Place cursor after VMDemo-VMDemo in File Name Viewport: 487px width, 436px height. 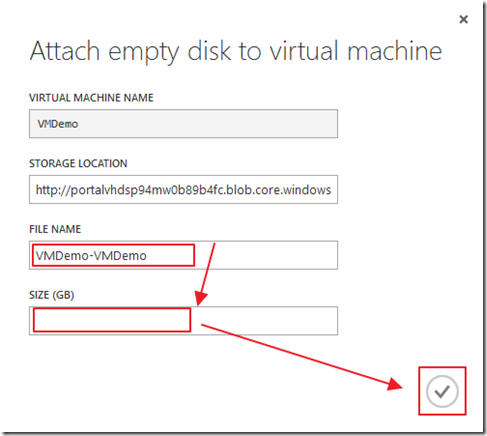(x=149, y=256)
